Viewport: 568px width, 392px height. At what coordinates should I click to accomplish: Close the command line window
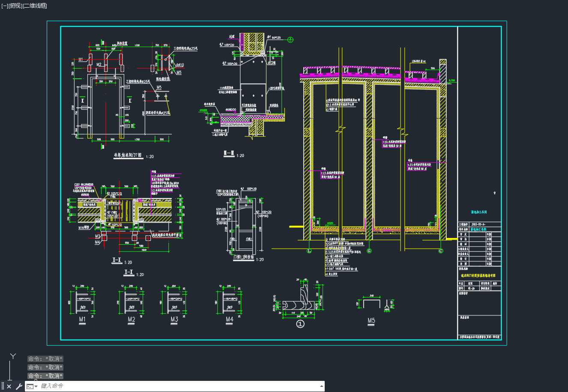coord(9,386)
